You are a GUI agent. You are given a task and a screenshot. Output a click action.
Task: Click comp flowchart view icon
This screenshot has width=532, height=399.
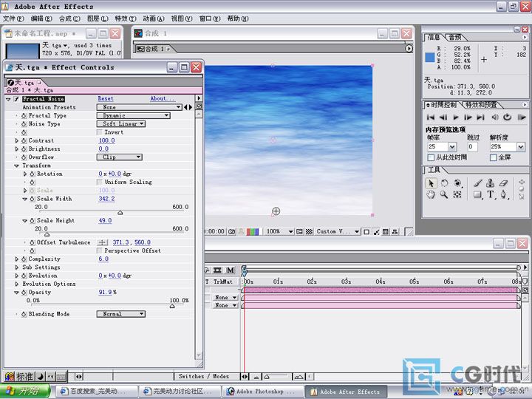point(395,232)
